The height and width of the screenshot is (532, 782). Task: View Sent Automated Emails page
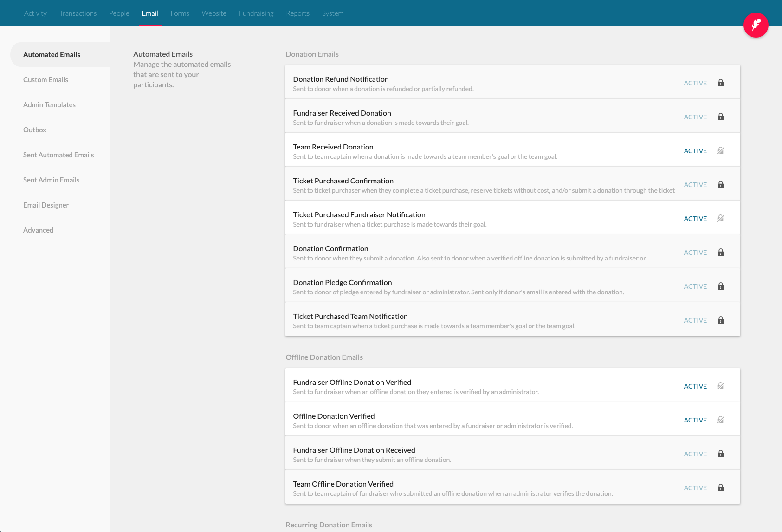tap(58, 155)
